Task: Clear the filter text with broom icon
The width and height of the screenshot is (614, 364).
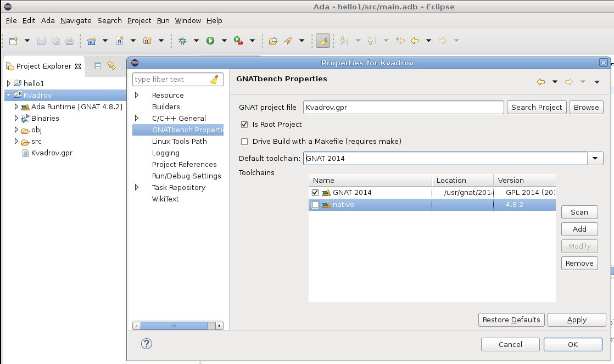Action: (x=214, y=80)
